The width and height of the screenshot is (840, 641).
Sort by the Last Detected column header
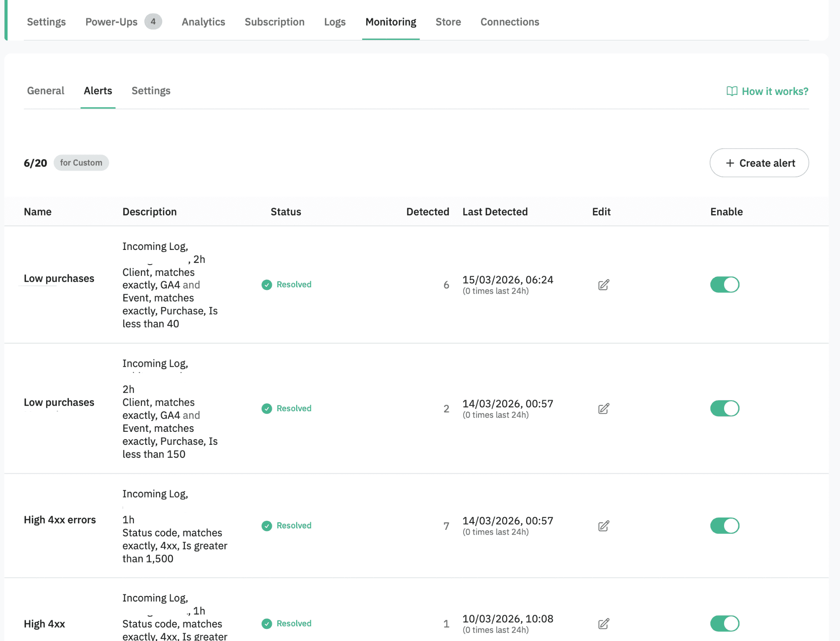[x=495, y=212]
